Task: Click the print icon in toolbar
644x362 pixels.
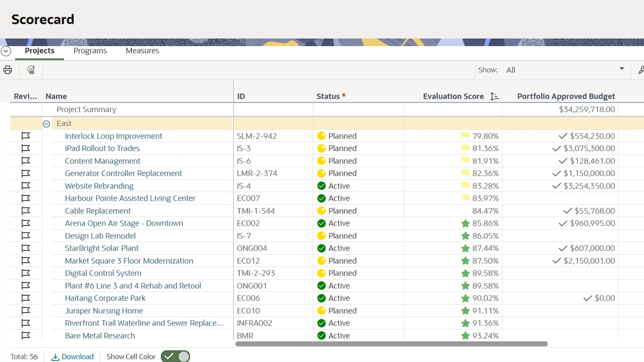Action: click(x=8, y=70)
